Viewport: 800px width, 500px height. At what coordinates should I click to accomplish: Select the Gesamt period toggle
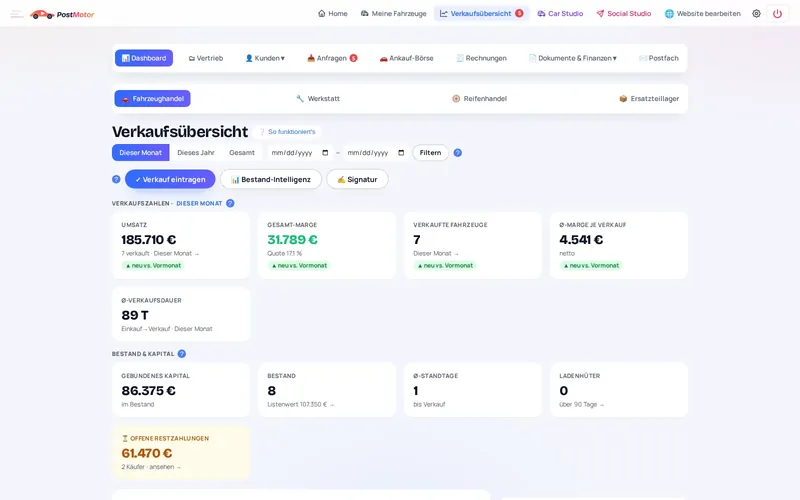point(242,153)
